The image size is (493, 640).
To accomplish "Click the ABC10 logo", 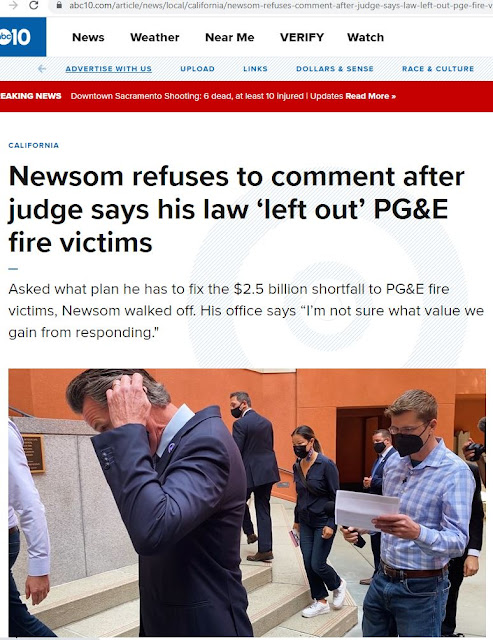I will pyautogui.click(x=22, y=37).
